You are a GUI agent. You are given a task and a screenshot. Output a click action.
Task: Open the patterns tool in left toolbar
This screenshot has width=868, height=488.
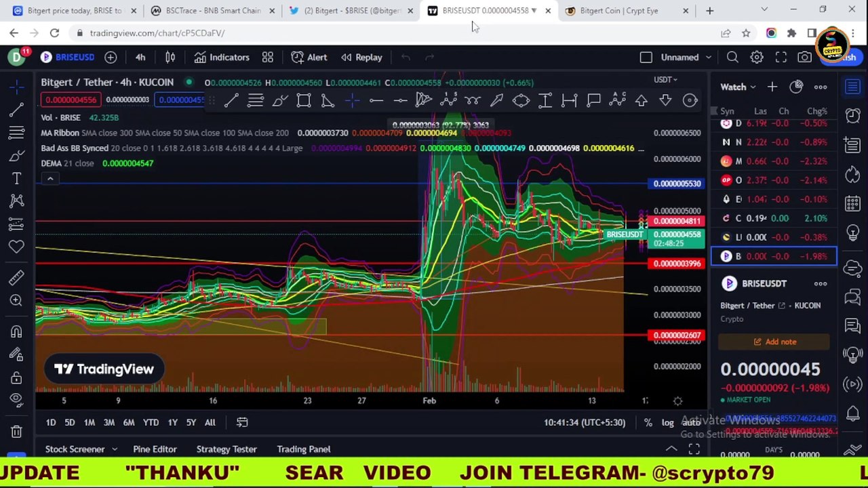(17, 201)
